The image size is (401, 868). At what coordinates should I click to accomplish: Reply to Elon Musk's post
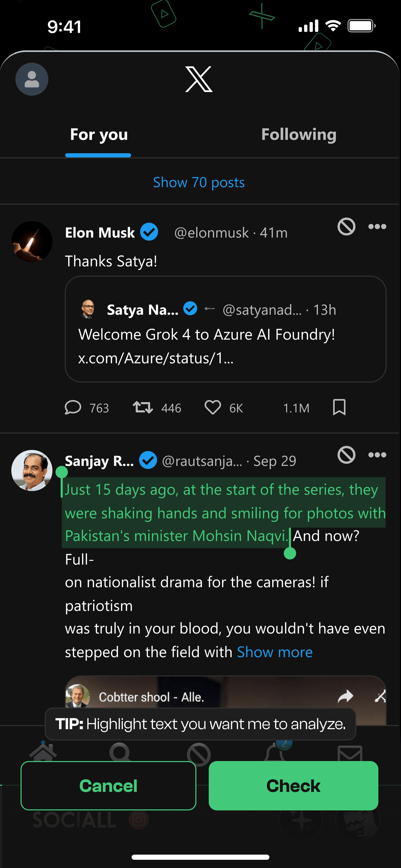(x=73, y=407)
